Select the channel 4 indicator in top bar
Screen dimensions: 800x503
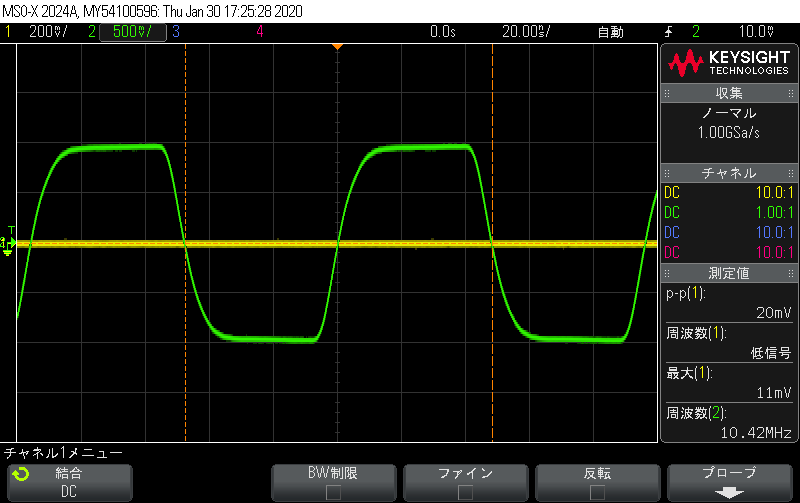[260, 32]
